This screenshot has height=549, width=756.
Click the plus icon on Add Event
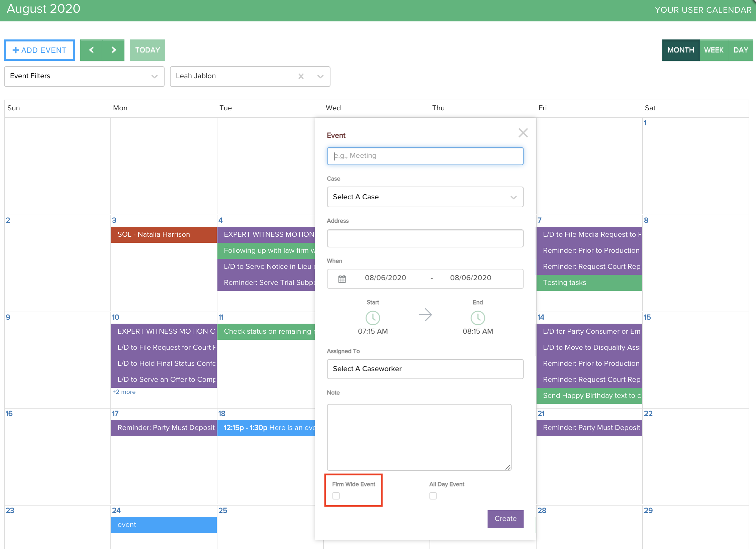pyautogui.click(x=15, y=50)
